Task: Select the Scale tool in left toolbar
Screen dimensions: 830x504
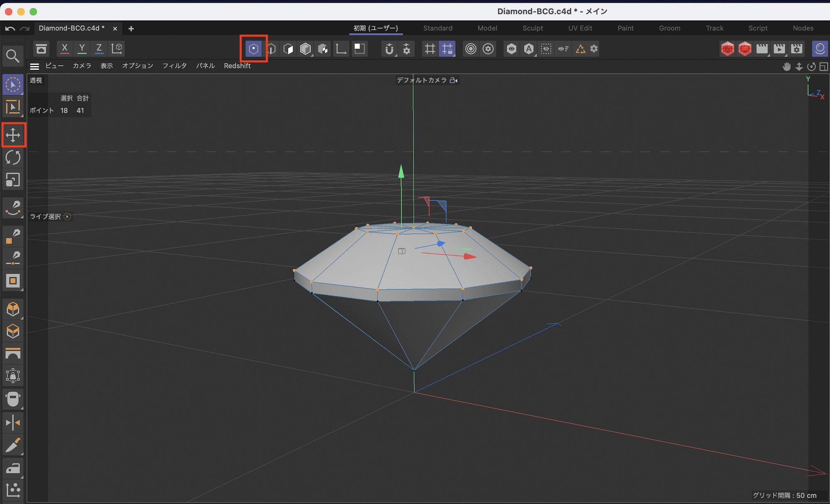Action: coord(13,180)
